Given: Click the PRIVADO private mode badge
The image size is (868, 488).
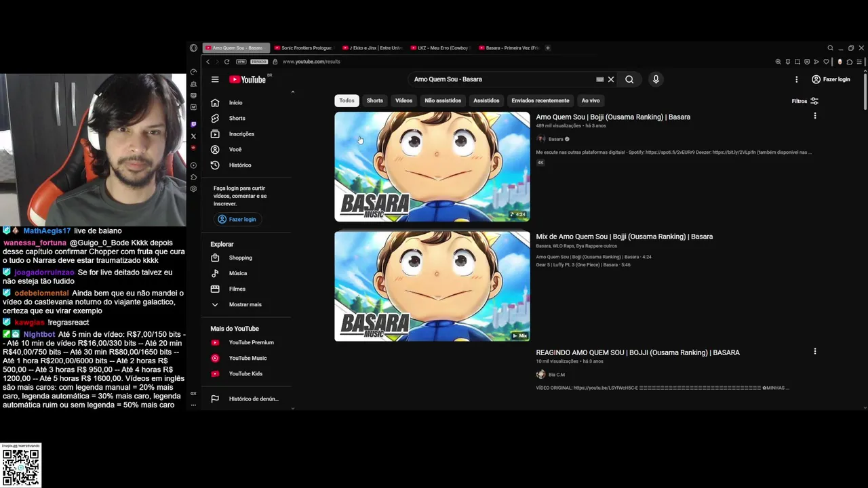Looking at the screenshot, I should (x=259, y=62).
